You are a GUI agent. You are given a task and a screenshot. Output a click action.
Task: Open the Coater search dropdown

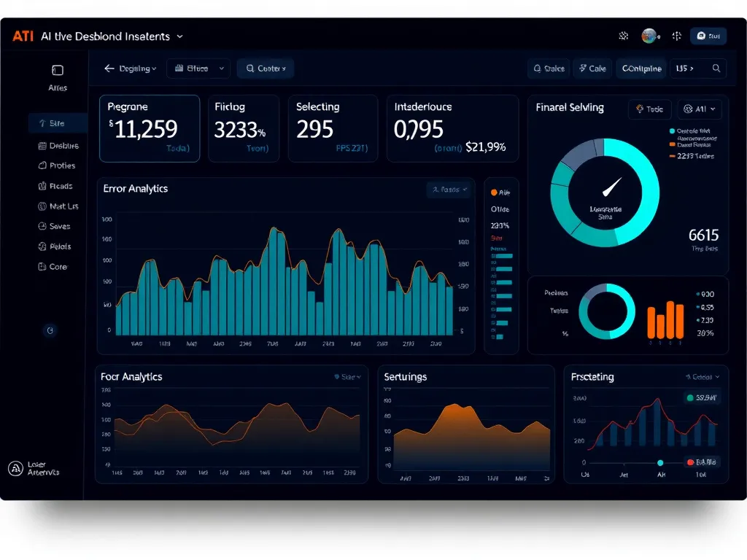point(266,69)
